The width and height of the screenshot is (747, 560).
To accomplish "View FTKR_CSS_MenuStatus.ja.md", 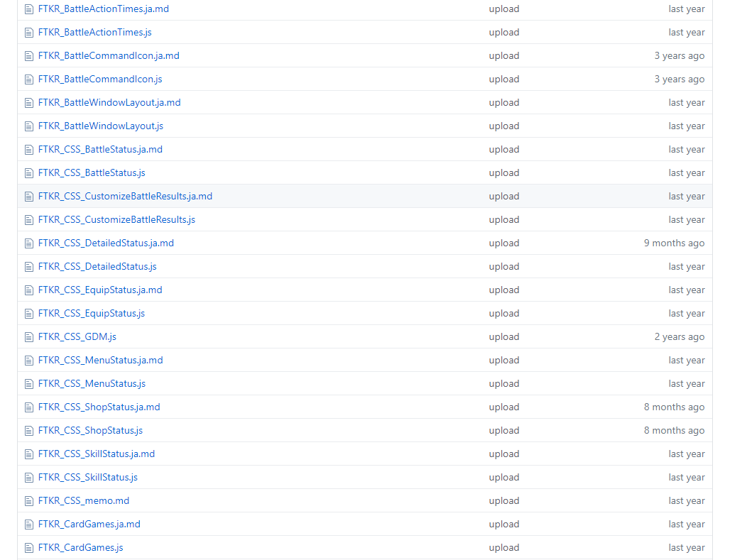I will 101,360.
